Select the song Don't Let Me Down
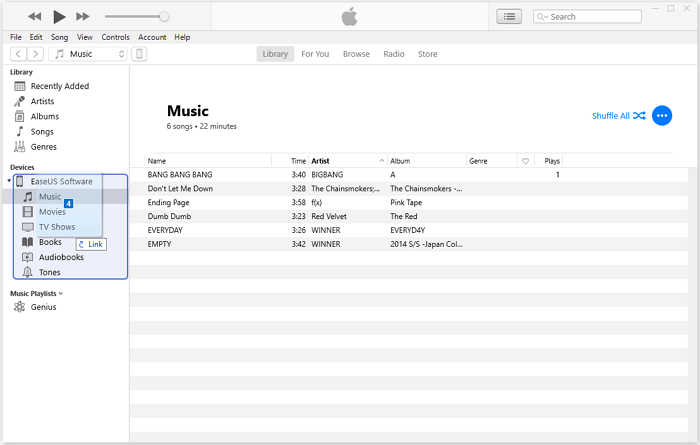 click(180, 189)
